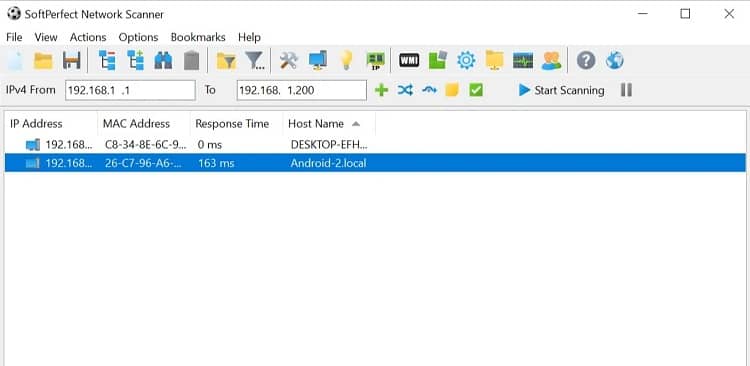Click the users accounts icon in toolbar

point(551,61)
